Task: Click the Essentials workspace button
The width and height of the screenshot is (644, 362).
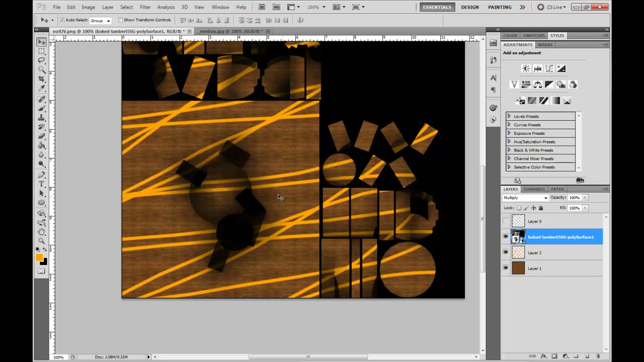Action: (x=437, y=7)
